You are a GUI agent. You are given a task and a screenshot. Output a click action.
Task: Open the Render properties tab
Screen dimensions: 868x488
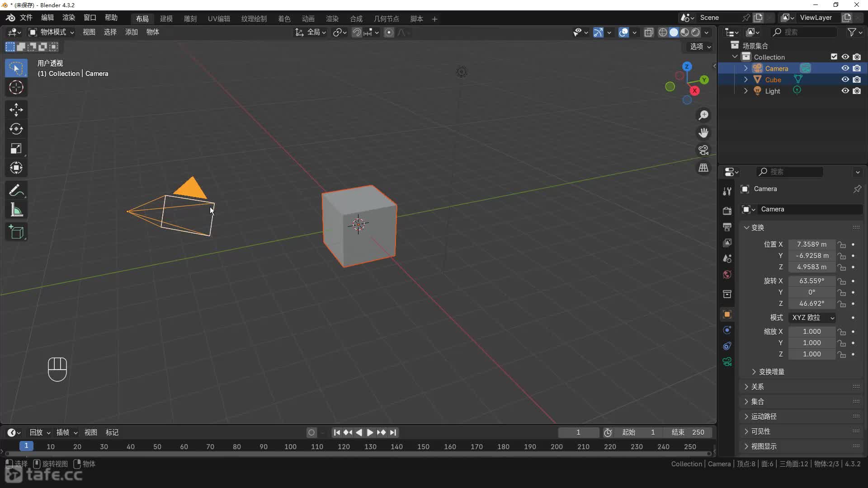pos(727,211)
